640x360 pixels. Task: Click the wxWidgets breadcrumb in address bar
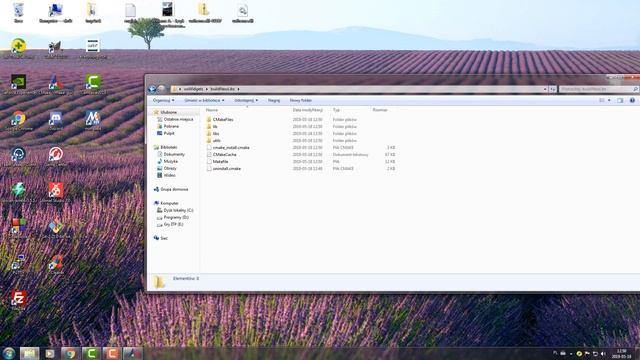click(193, 89)
